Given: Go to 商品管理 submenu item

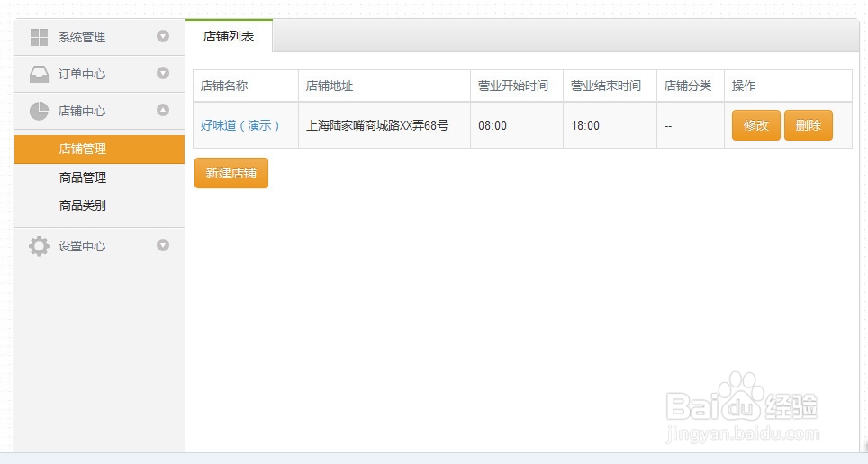Looking at the screenshot, I should pyautogui.click(x=83, y=177).
